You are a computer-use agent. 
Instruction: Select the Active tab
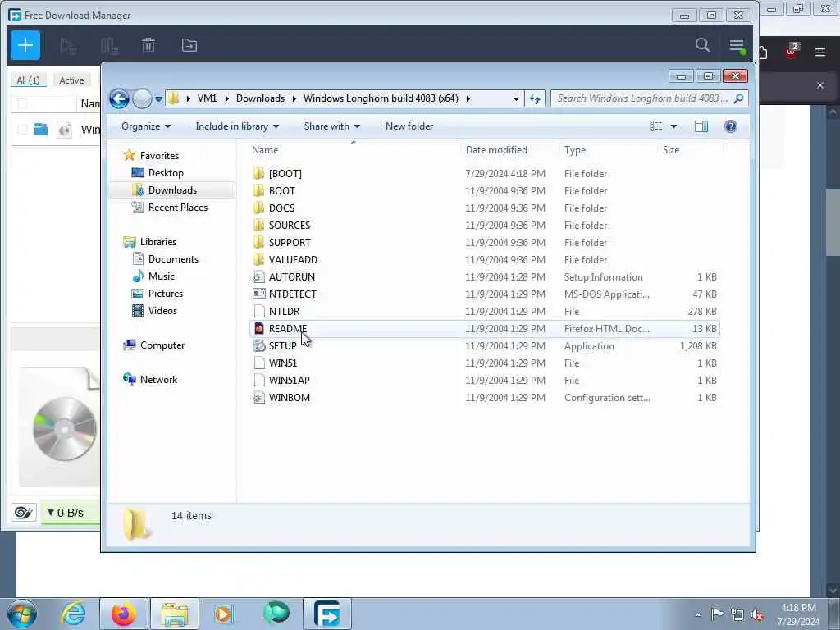click(x=72, y=80)
